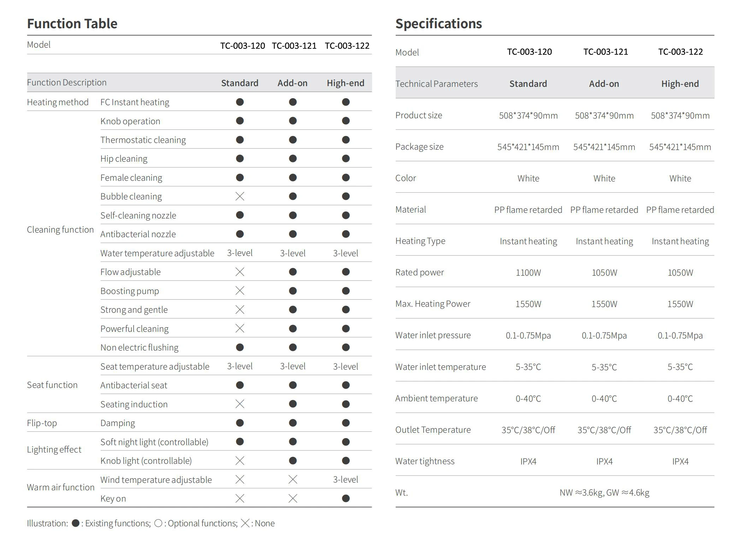Click the Add-on dot in the Damping row
Viewport: 756px width, 545px height.
tap(293, 423)
